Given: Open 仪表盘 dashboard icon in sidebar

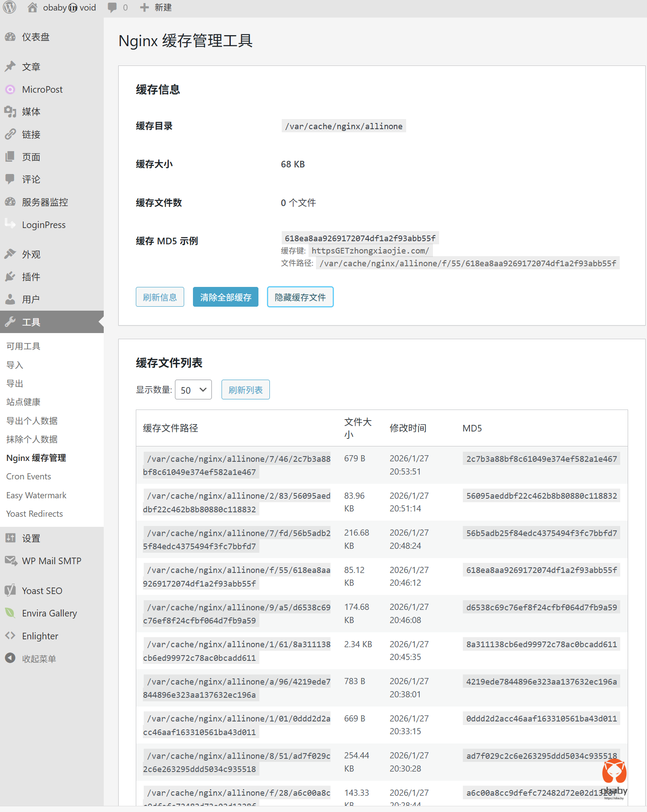Looking at the screenshot, I should pos(11,37).
